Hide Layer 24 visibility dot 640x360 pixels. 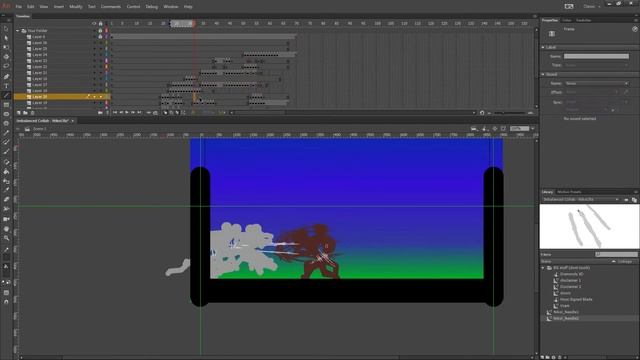pos(94,55)
